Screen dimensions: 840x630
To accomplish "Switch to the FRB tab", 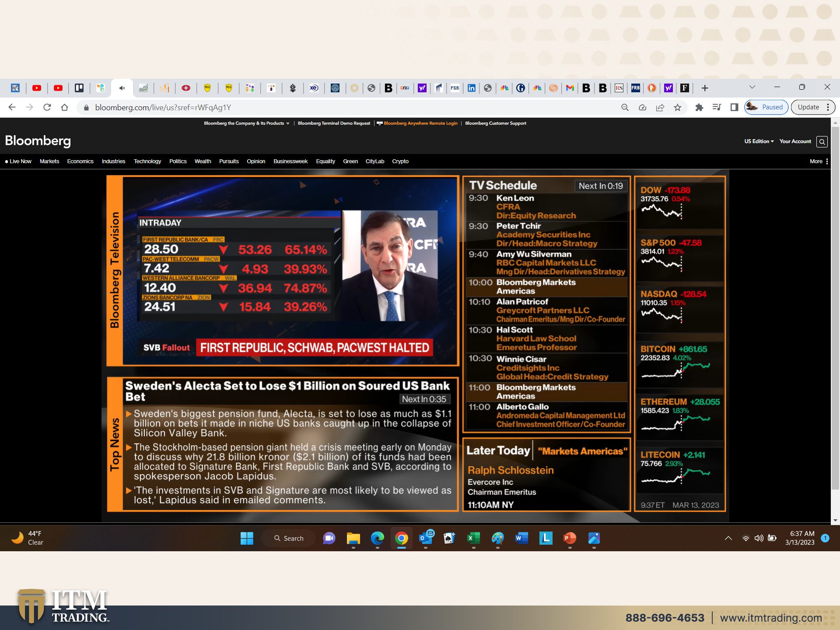I will tap(635, 88).
